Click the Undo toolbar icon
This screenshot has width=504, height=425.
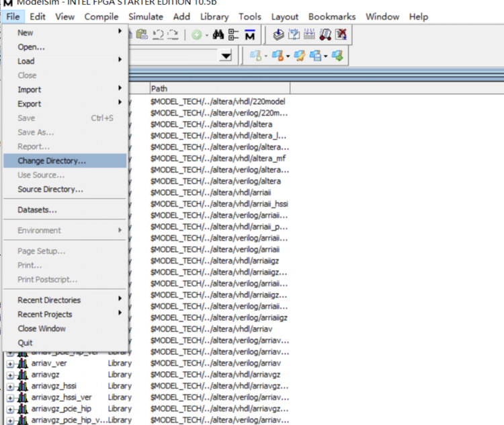(158, 34)
